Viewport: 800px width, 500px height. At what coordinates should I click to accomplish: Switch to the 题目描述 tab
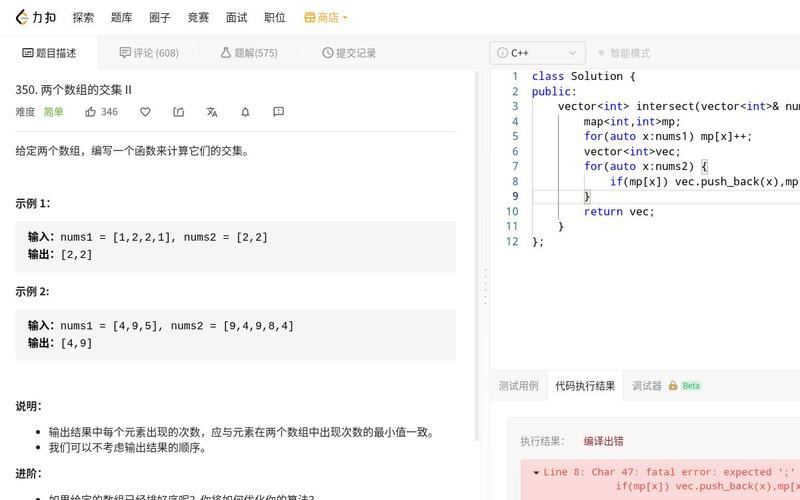click(49, 53)
